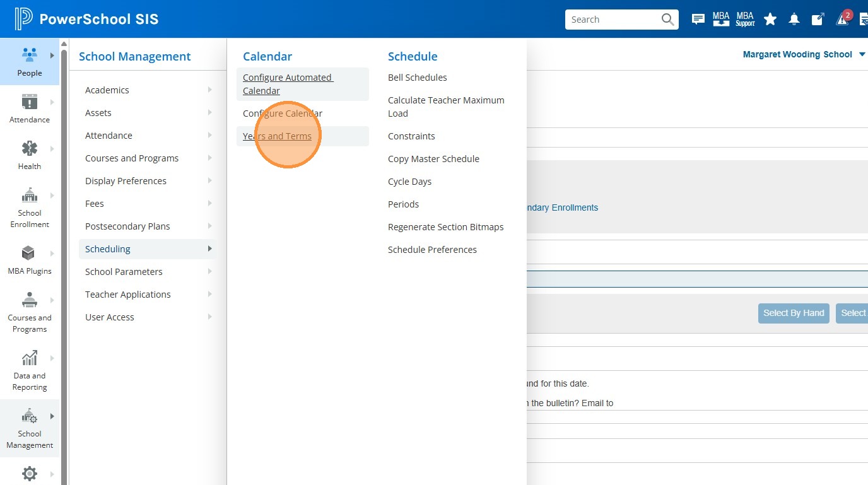Select Attendance in the School Management menu

tap(147, 136)
